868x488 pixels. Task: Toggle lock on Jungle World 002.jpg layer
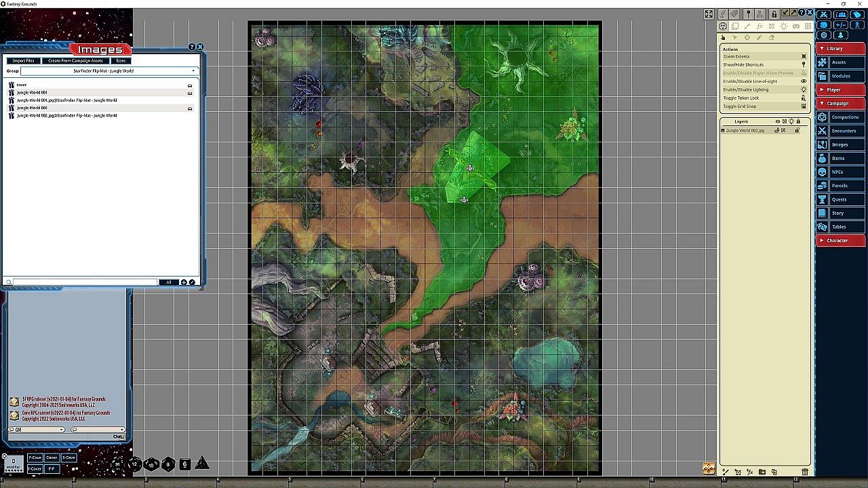[797, 130]
